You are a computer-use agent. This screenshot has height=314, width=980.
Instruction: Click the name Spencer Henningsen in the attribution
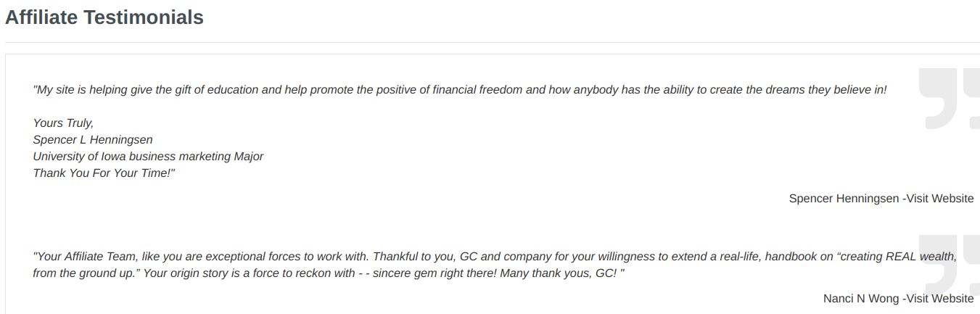click(x=844, y=199)
